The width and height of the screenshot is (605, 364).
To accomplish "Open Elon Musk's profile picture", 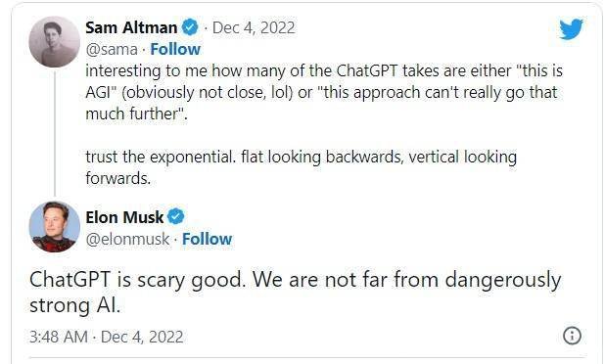I will tap(55, 226).
